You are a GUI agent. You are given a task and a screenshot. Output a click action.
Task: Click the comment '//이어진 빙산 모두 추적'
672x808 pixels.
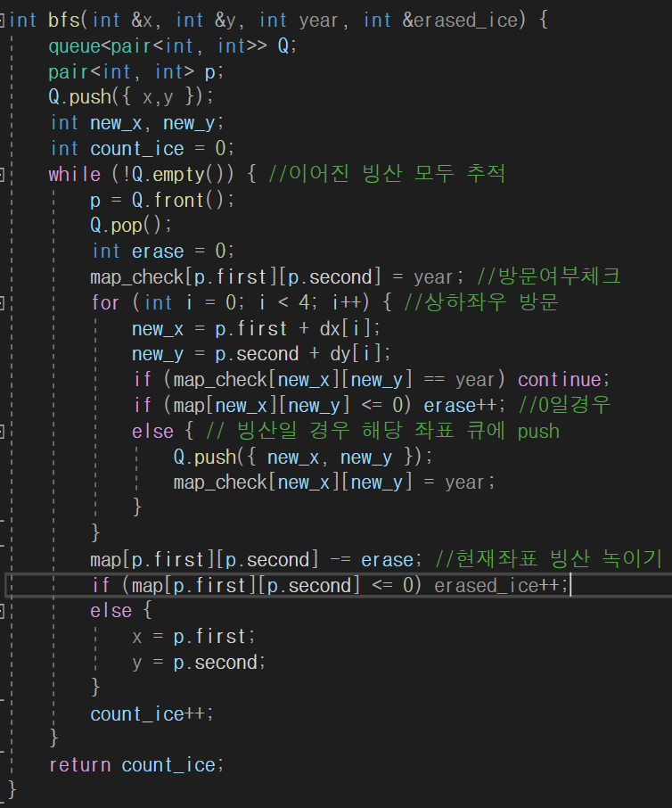click(387, 174)
